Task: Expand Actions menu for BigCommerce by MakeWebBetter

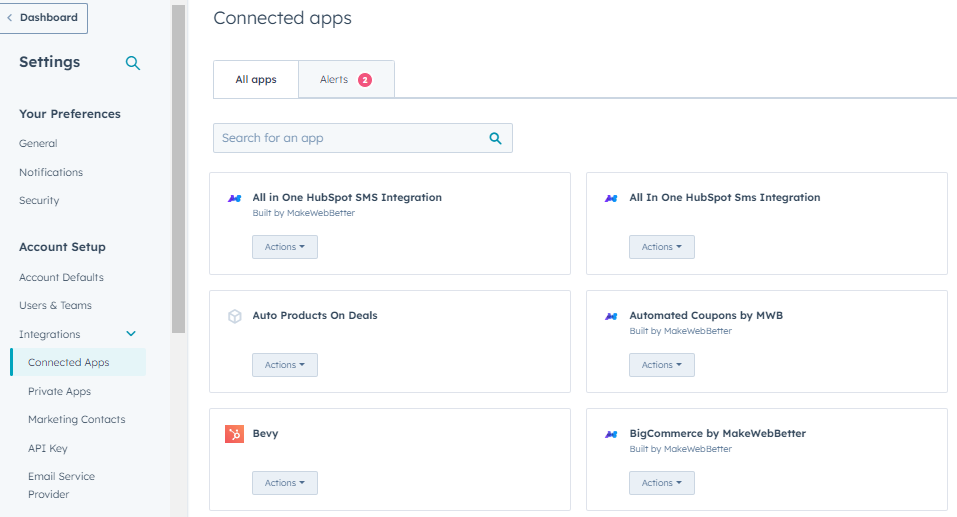Action: [661, 483]
